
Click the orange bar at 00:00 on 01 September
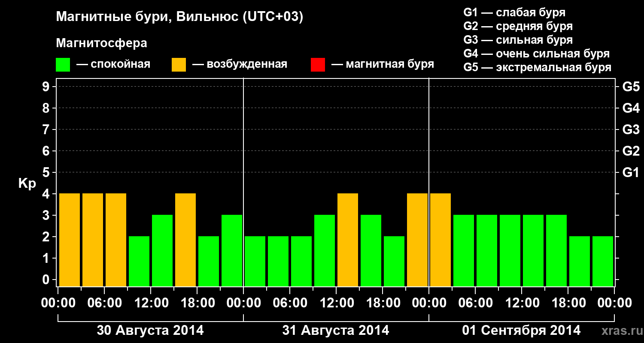(440, 240)
